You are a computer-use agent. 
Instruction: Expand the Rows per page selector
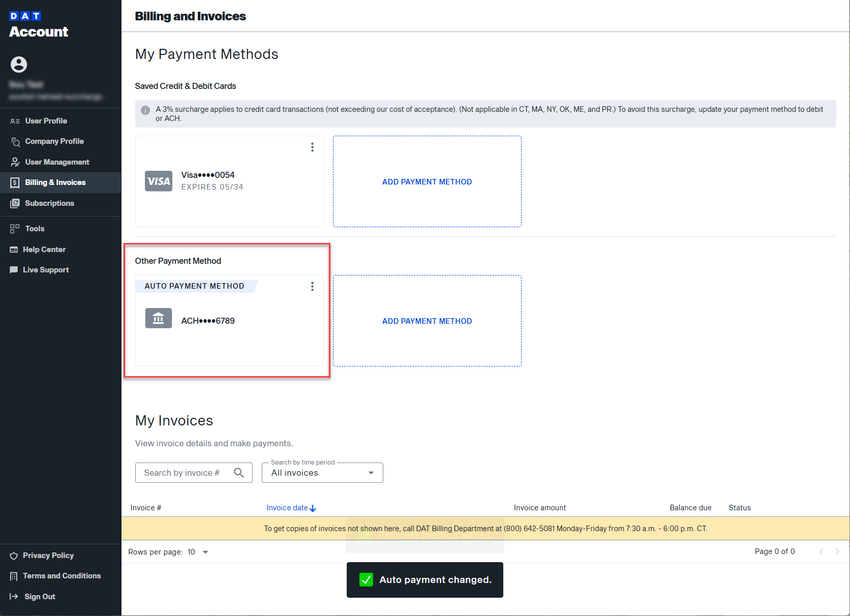(198, 552)
